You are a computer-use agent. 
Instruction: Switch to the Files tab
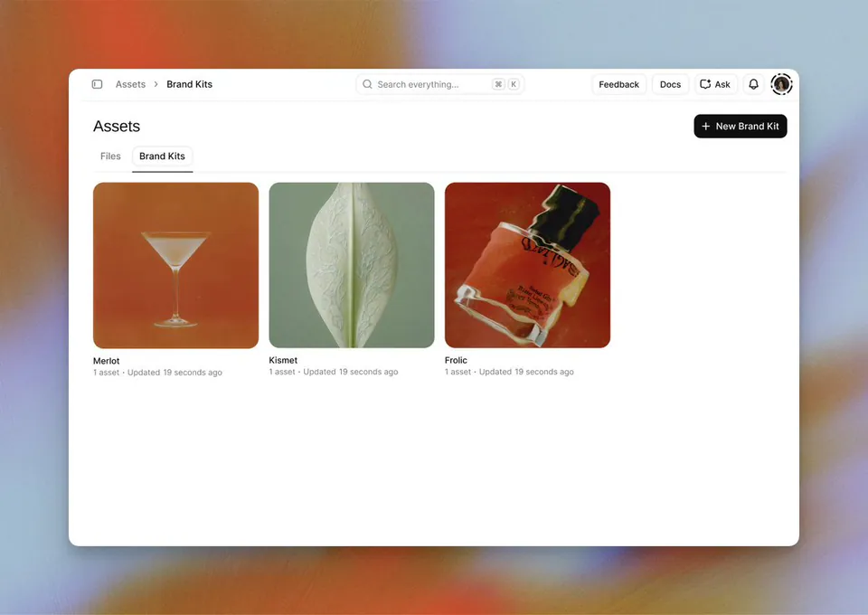coord(110,156)
